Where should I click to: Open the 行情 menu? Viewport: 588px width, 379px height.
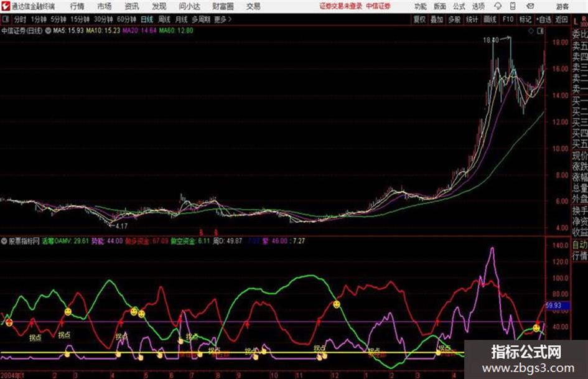click(x=77, y=6)
